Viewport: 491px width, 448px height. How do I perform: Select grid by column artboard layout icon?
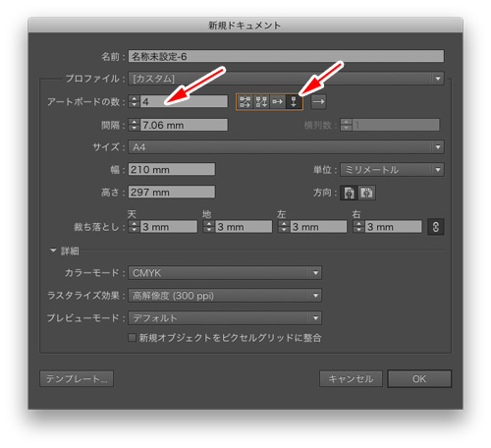261,102
